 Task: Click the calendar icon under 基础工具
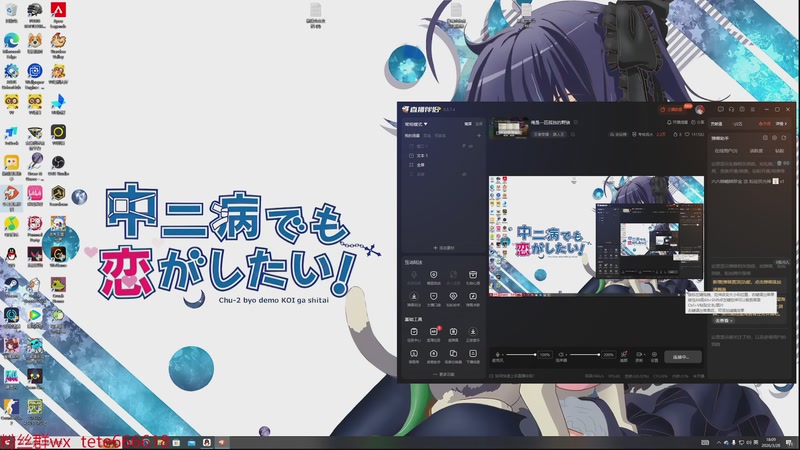pos(414,332)
